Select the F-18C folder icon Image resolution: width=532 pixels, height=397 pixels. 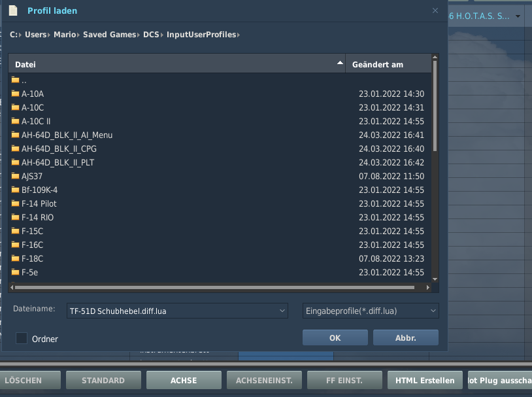(x=15, y=258)
